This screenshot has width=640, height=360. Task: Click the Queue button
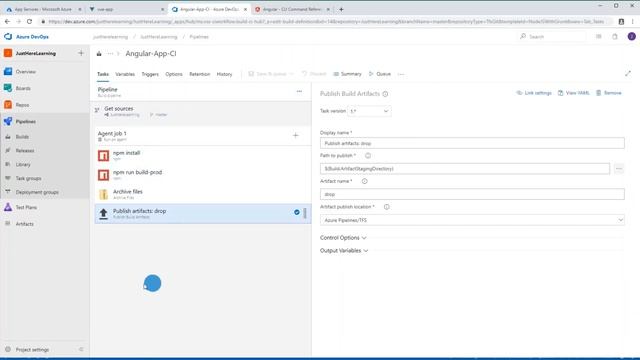[380, 74]
